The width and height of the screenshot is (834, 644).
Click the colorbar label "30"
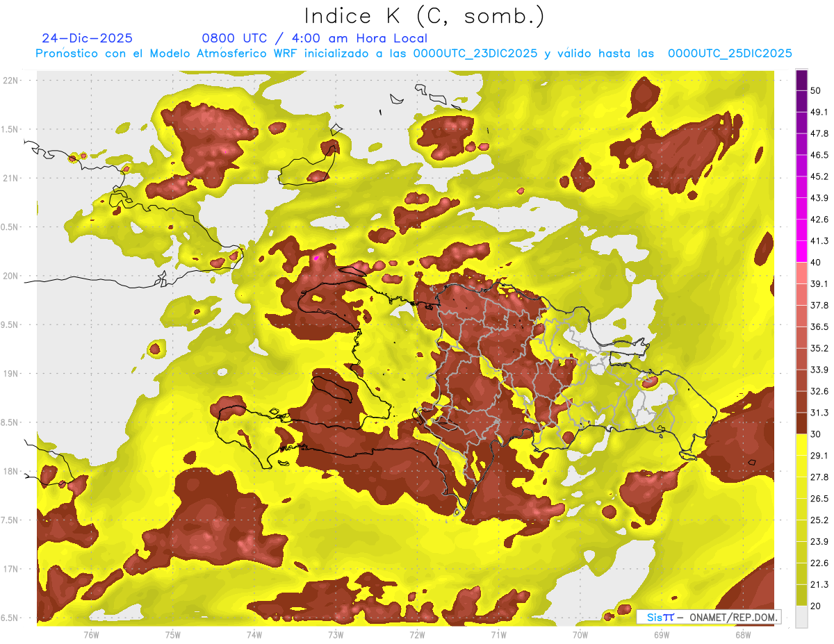click(x=816, y=434)
